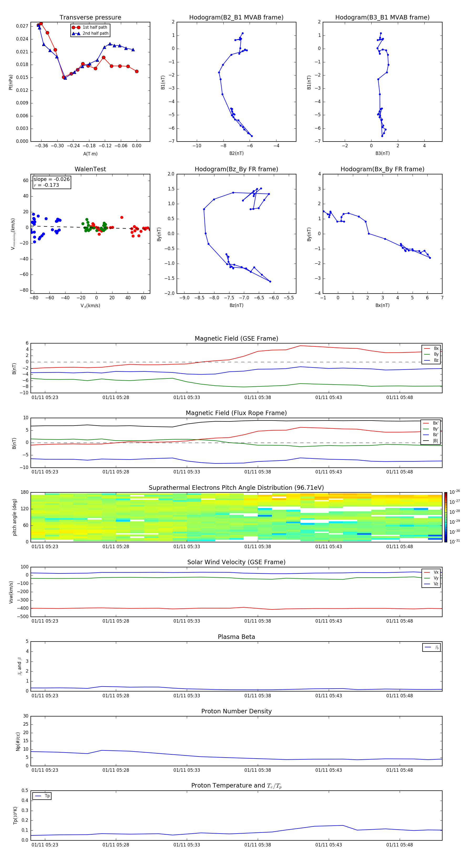Click the By' legend entry in Flux Rope panel

(x=431, y=429)
